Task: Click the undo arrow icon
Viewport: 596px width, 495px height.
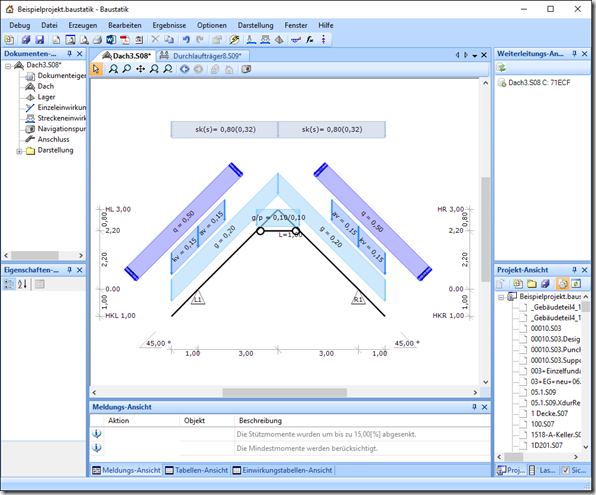Action: tap(186, 40)
